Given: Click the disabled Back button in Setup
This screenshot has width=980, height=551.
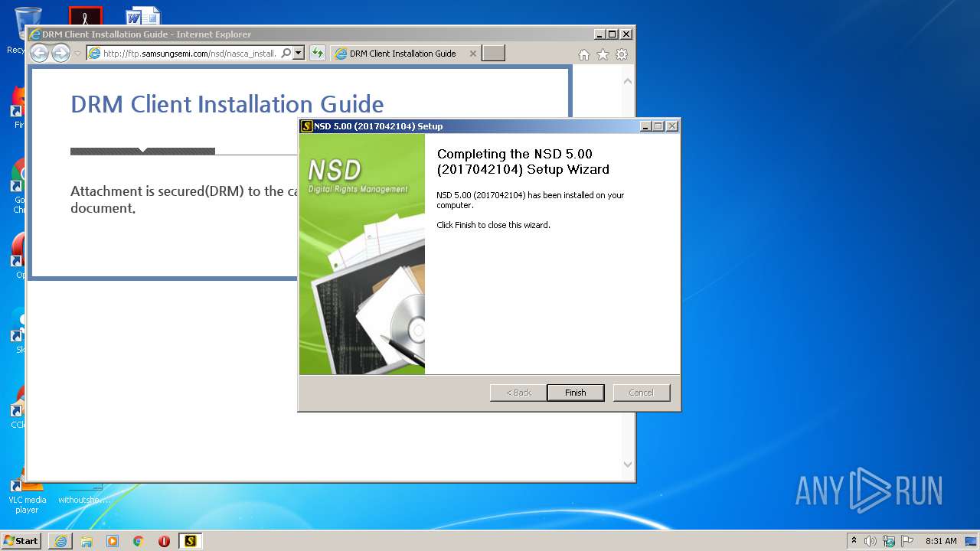Looking at the screenshot, I should pyautogui.click(x=518, y=393).
